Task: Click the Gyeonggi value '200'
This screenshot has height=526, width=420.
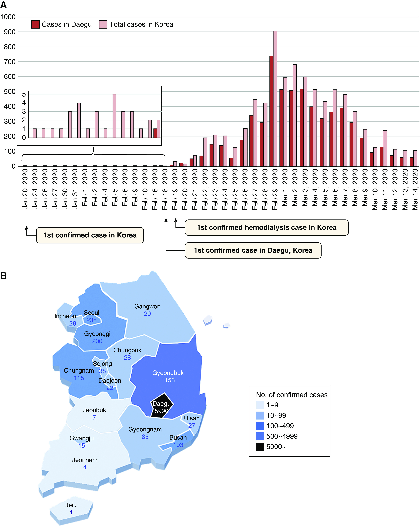Action: tap(97, 341)
